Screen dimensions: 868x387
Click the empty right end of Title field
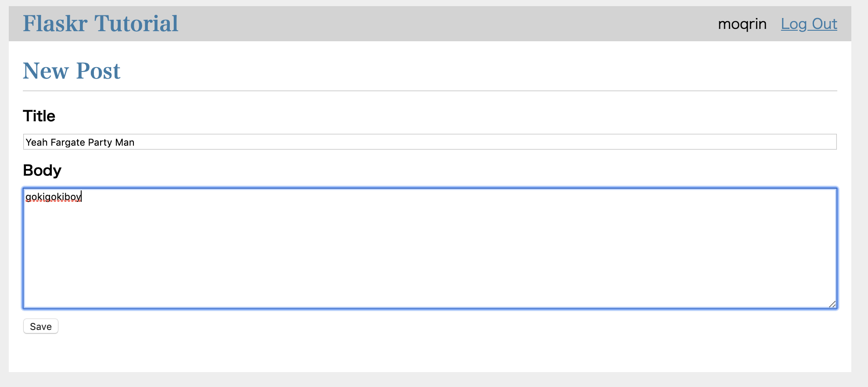pyautogui.click(x=746, y=142)
